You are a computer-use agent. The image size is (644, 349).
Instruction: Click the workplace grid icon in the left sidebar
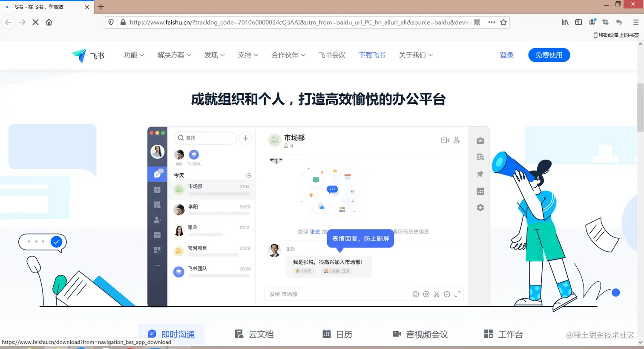tap(157, 250)
